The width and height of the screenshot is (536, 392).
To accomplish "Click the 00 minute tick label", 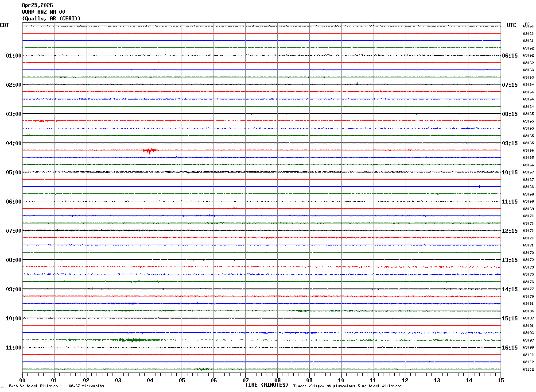I will click(x=23, y=380).
